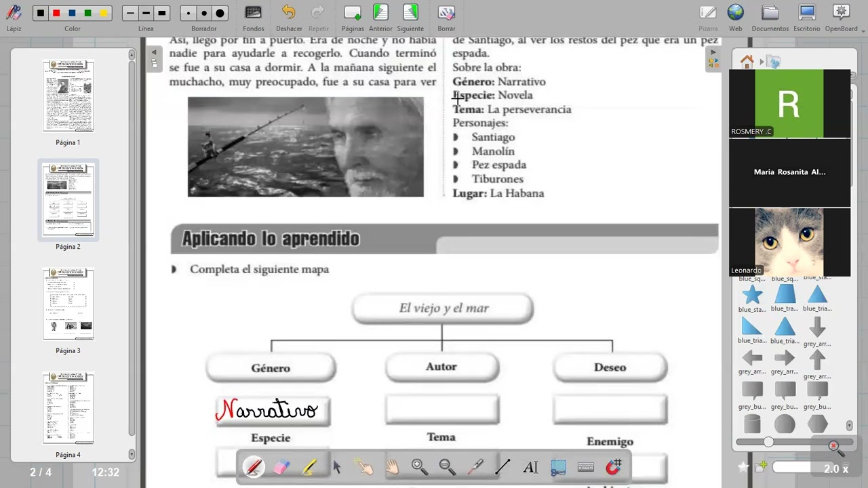
Task: Switch to the pointing-finger interact tool
Action: [365, 467]
